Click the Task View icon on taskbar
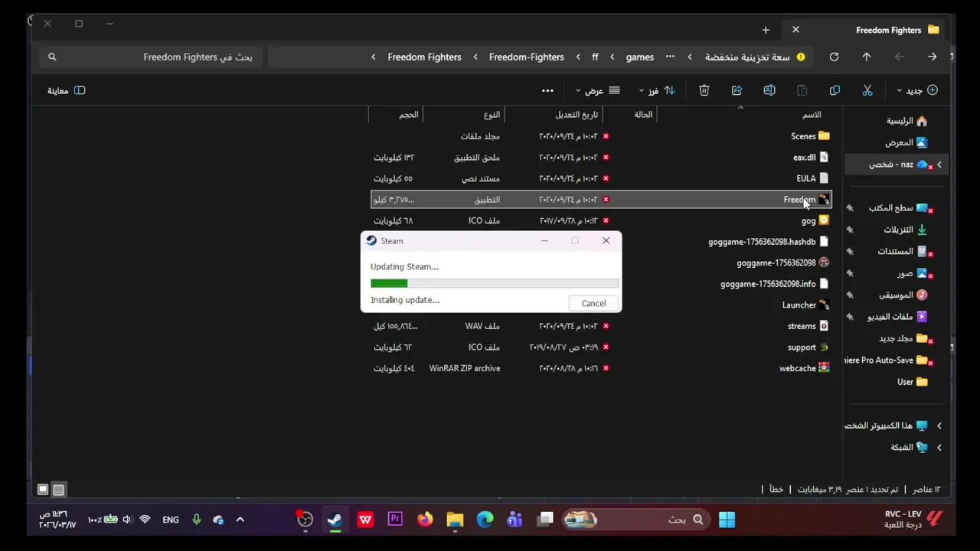 point(545,520)
